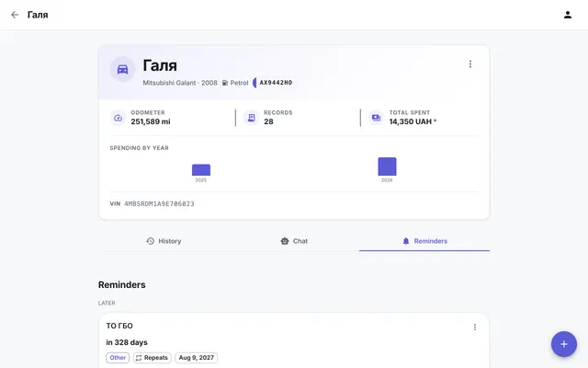Open ТО ГБО reminder options menu
The width and height of the screenshot is (588, 368).
click(x=475, y=328)
